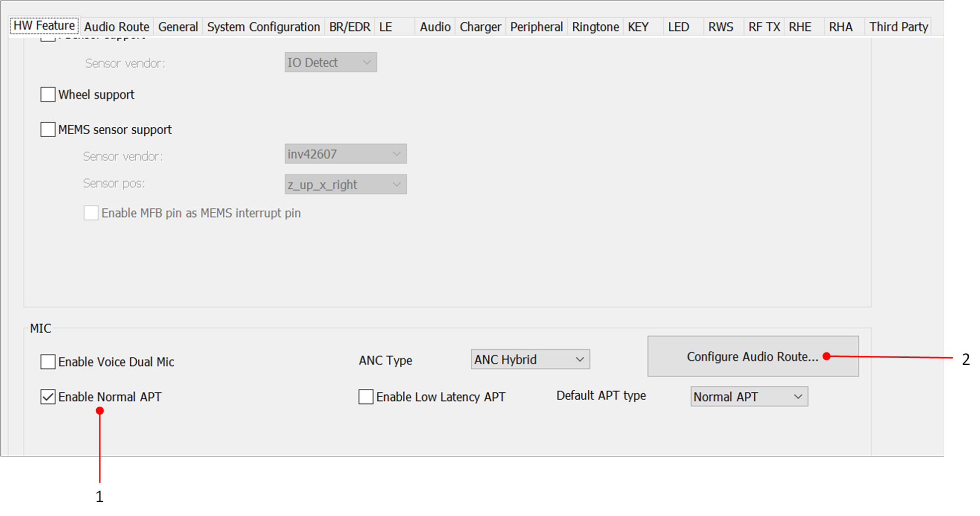The width and height of the screenshot is (980, 516).
Task: Open the inv42607 sensor vendor dropdown
Action: (x=346, y=154)
